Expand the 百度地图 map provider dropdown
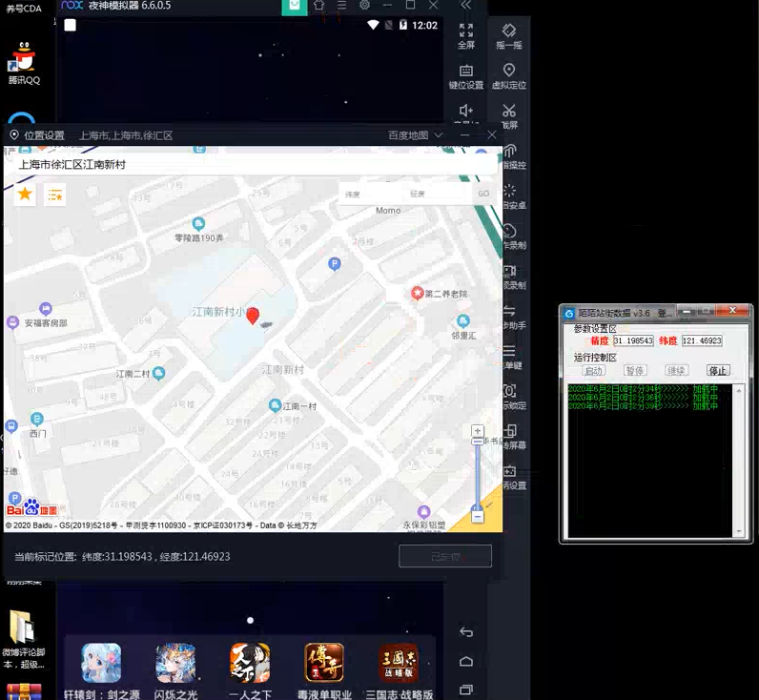The width and height of the screenshot is (759, 700). point(416,135)
